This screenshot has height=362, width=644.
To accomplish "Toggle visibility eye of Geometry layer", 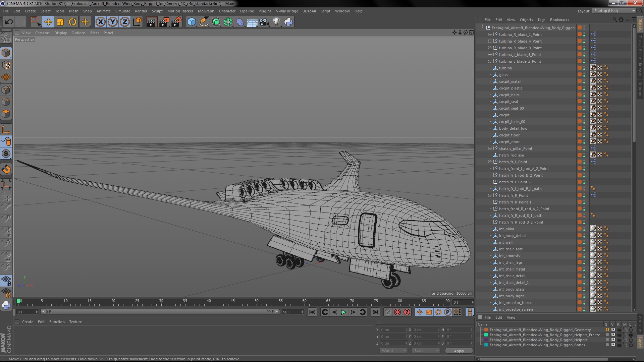I will click(613, 330).
